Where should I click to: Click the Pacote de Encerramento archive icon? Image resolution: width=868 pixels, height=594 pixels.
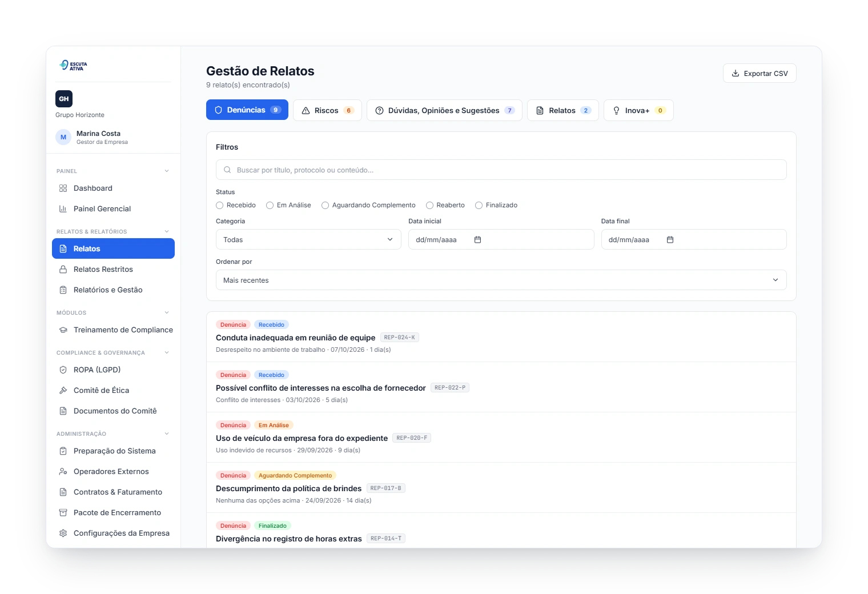tap(63, 513)
